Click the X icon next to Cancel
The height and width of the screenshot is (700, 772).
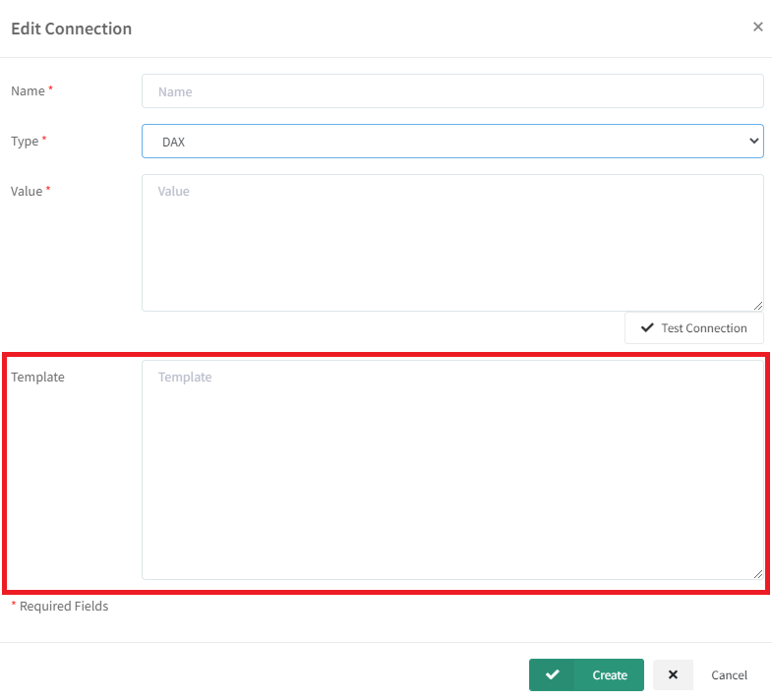pos(673,674)
